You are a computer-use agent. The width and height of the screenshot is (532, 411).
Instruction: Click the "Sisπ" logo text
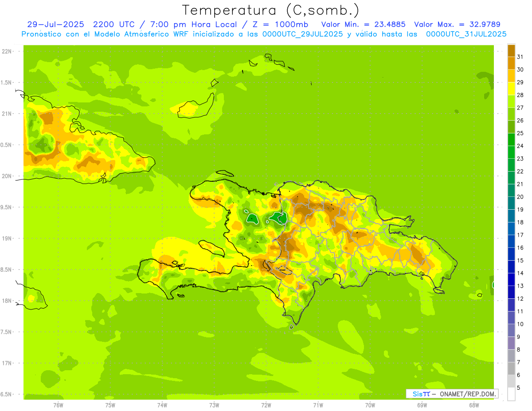(x=421, y=394)
